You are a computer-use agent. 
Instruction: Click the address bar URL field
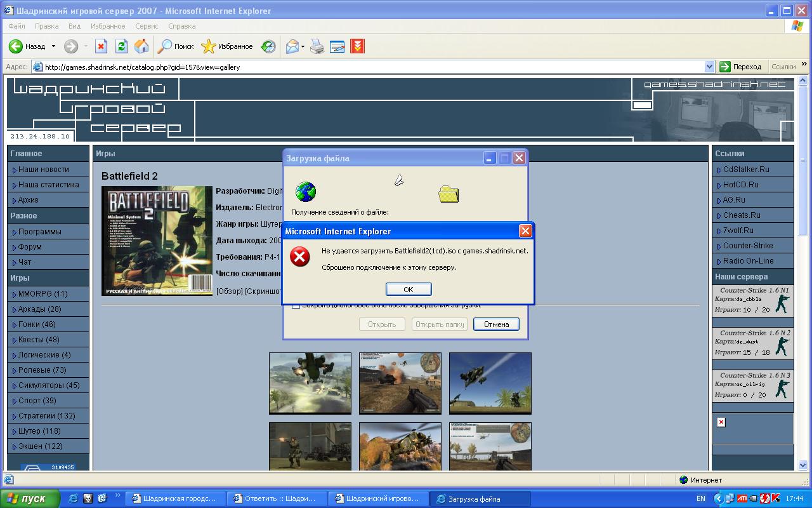pos(374,67)
